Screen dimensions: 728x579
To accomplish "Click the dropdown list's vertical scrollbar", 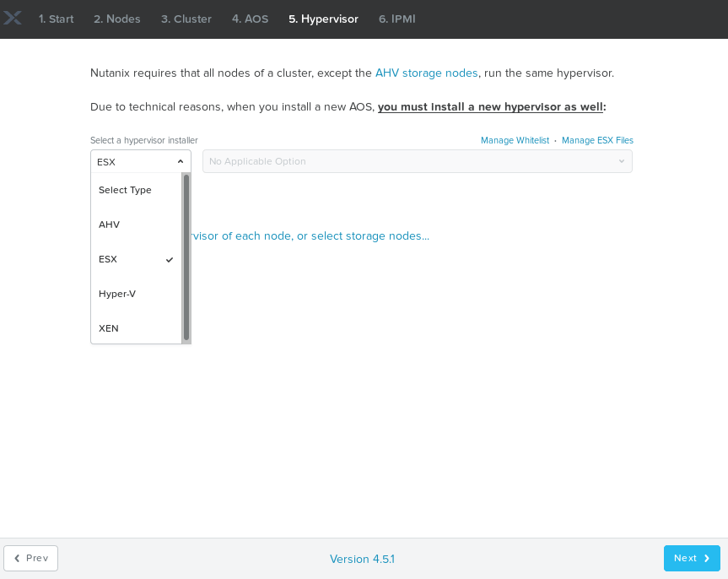I will 186,257.
